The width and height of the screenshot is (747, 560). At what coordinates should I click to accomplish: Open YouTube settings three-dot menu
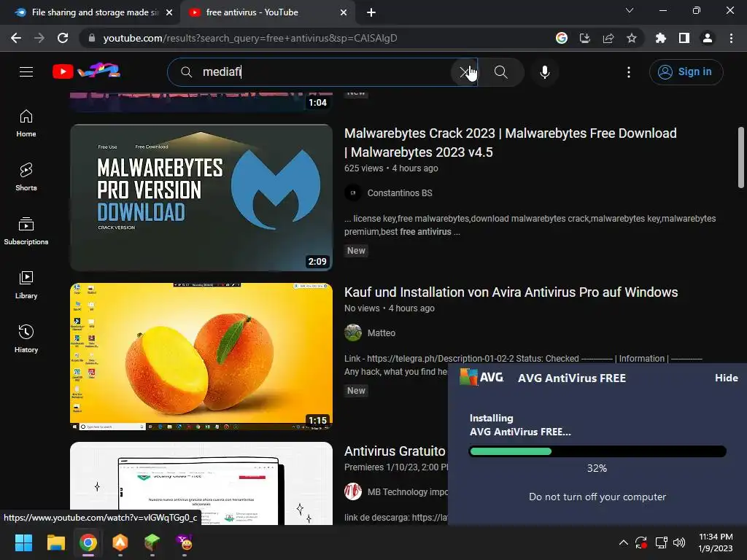(x=629, y=72)
